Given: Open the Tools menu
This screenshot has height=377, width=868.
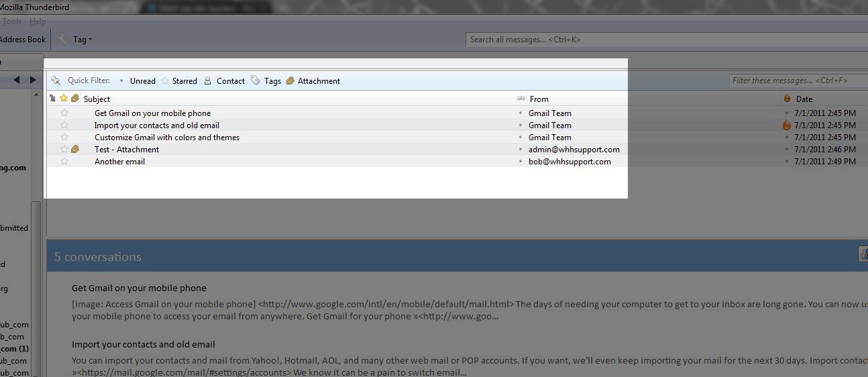Looking at the screenshot, I should (11, 21).
